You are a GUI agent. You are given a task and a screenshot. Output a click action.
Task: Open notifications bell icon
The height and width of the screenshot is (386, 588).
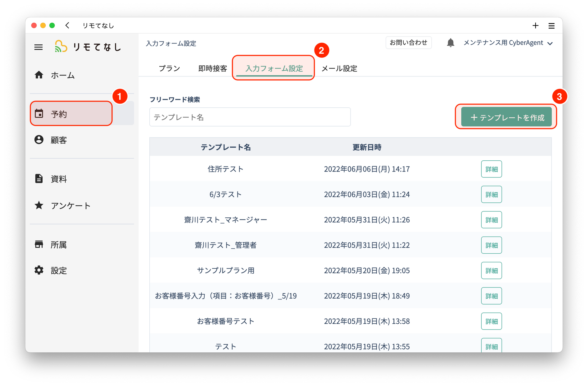pyautogui.click(x=450, y=43)
